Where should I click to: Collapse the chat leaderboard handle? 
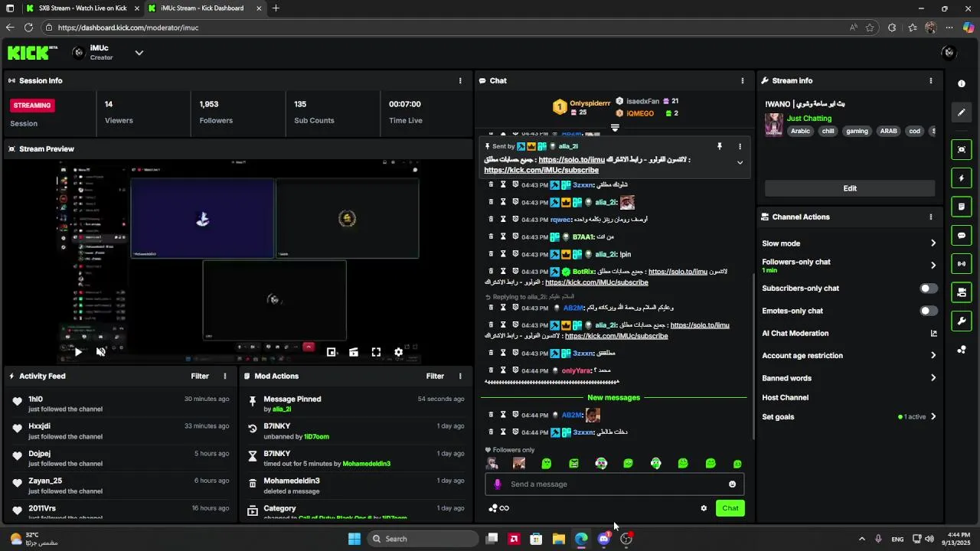coord(614,128)
